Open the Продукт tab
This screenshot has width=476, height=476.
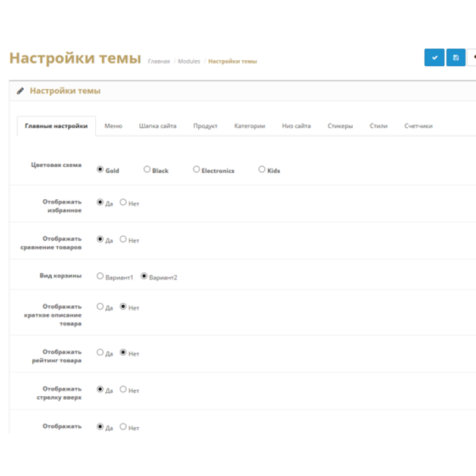coord(205,126)
